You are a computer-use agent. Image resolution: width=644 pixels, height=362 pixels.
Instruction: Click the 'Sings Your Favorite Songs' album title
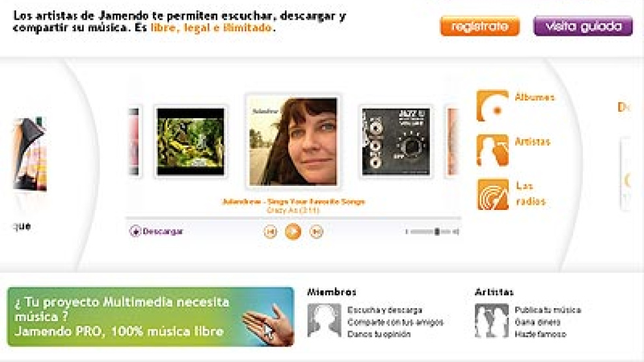coord(316,201)
